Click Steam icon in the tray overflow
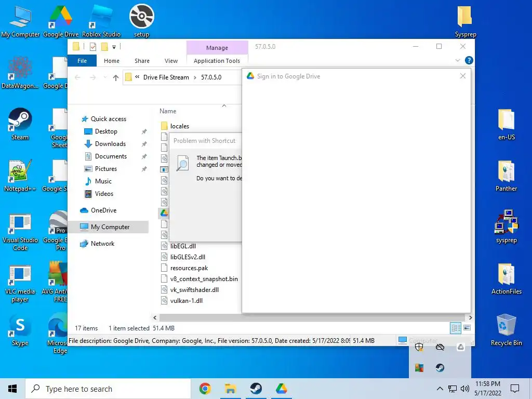 pos(440,368)
